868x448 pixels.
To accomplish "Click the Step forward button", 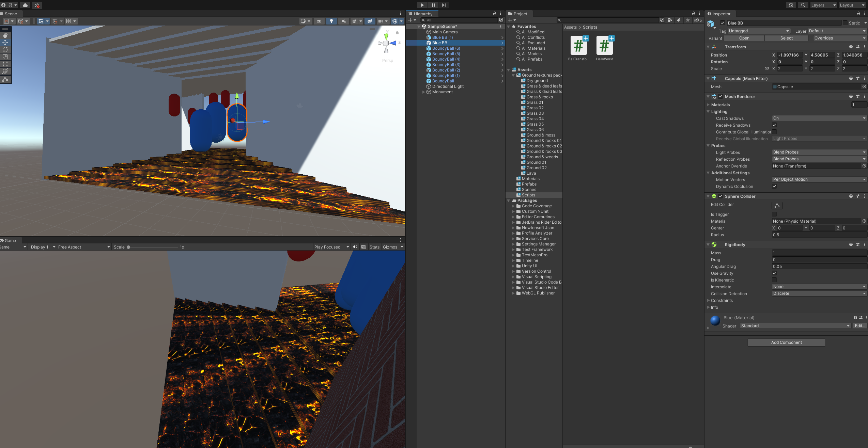I will (x=444, y=5).
